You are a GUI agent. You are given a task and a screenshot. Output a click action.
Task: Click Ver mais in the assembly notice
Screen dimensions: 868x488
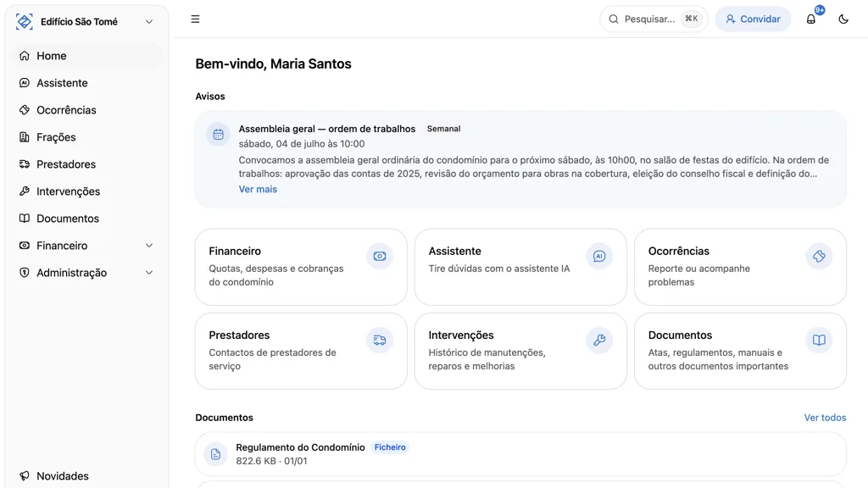258,189
